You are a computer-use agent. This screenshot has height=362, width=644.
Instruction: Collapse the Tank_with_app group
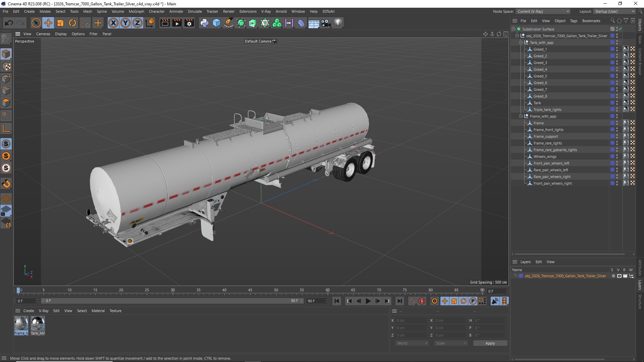tap(521, 43)
